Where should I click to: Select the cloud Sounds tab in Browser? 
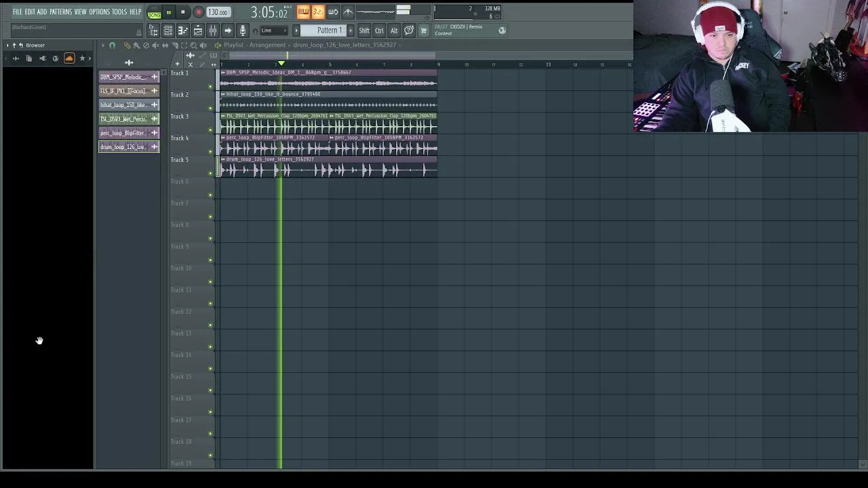click(x=69, y=58)
